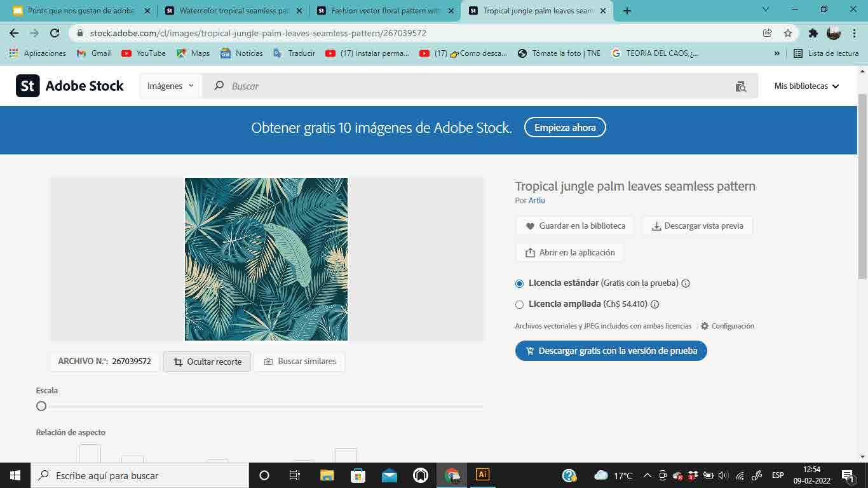Share this page from the address bar

pyautogui.click(x=768, y=33)
